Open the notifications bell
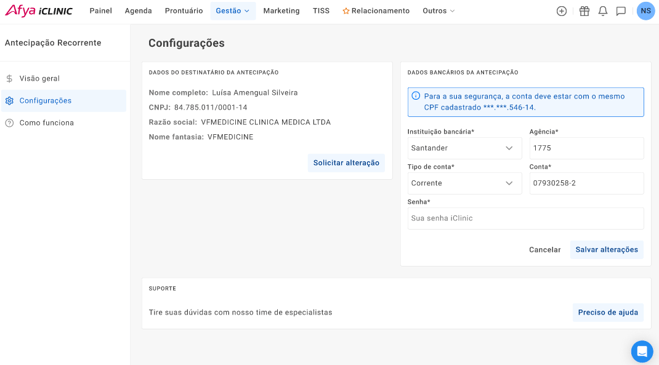This screenshot has width=659, height=365. pyautogui.click(x=603, y=11)
